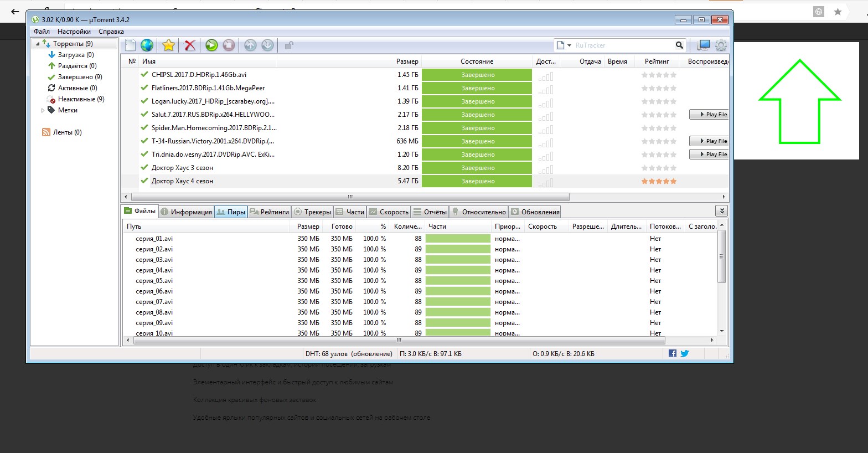Image resolution: width=868 pixels, height=453 pixels.
Task: Click the Twitter bird icon in status bar
Action: (x=685, y=353)
